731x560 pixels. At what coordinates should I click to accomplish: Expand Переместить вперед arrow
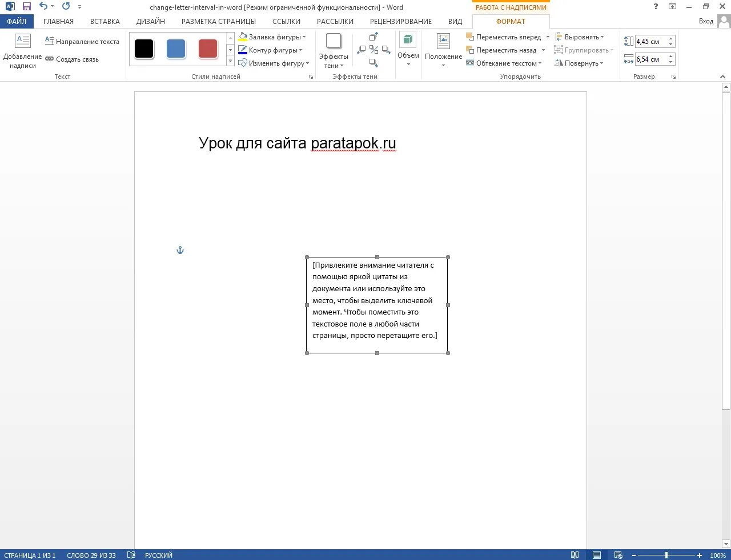[x=548, y=37]
